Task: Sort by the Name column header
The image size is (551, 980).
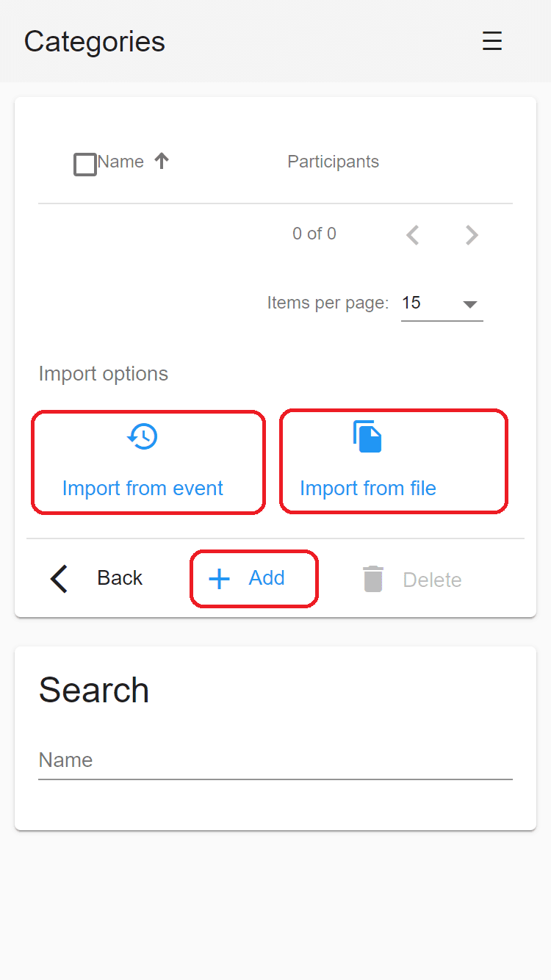Action: 120,162
